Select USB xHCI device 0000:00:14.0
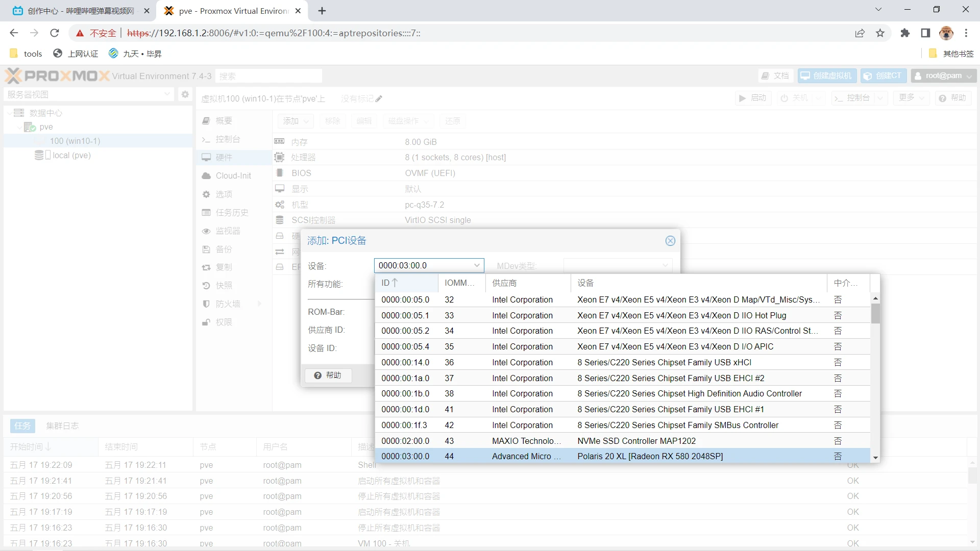The image size is (980, 551). point(622,362)
